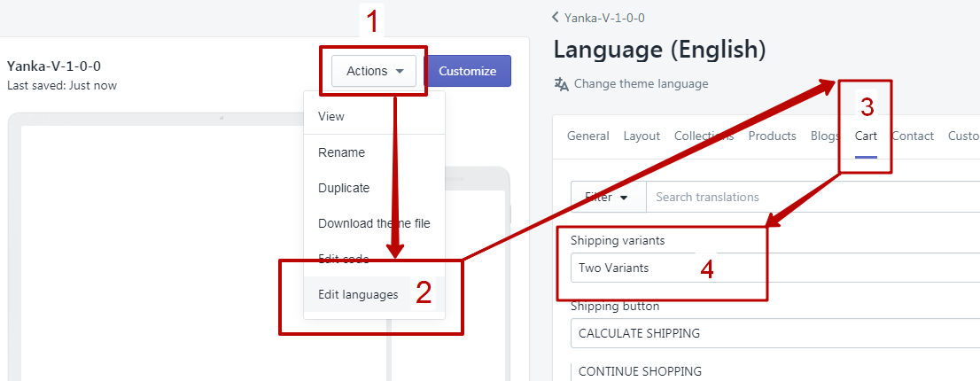Screen dimensions: 980x381
Task: Switch to the General tab
Action: point(587,136)
